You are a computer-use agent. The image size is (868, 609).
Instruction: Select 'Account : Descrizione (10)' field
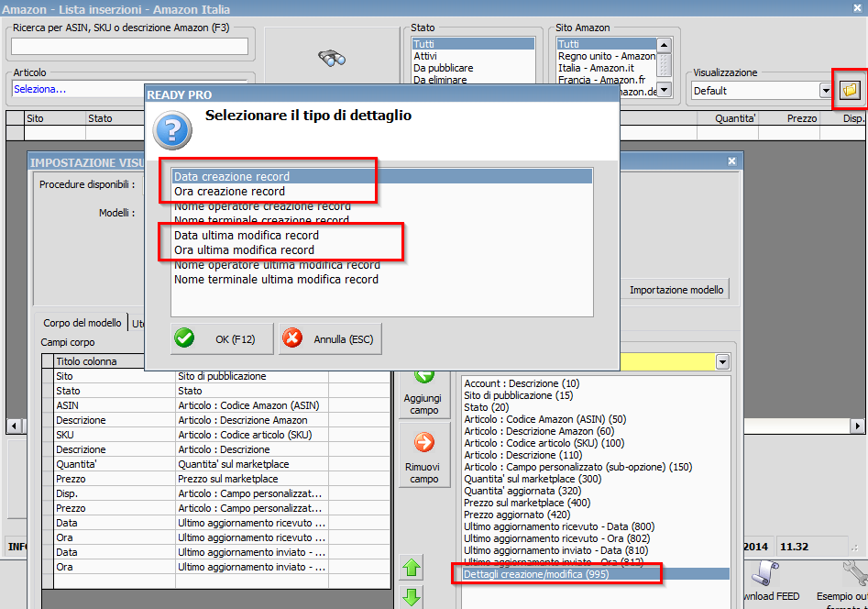click(x=596, y=383)
